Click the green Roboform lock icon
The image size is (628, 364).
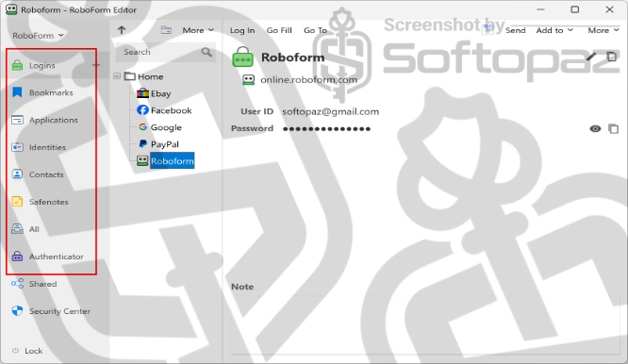pos(242,58)
